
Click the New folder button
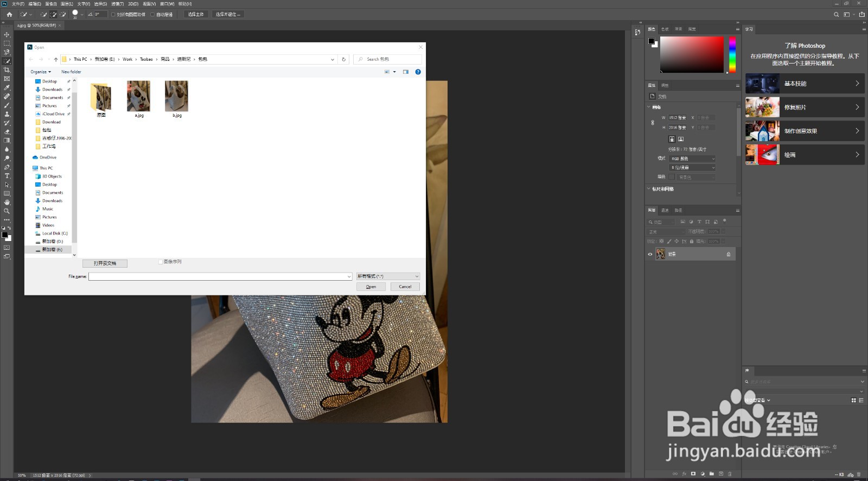point(71,72)
